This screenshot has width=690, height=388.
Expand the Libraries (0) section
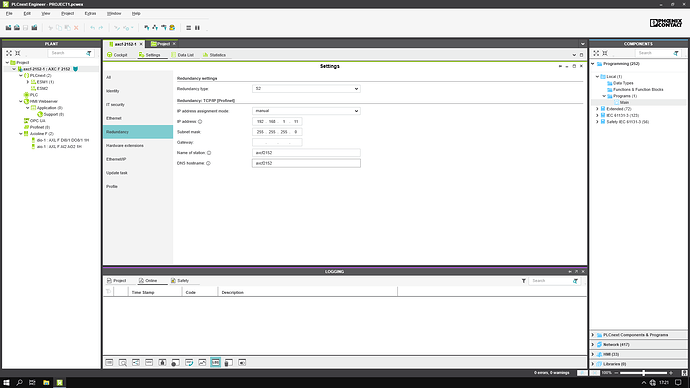pyautogui.click(x=593, y=364)
